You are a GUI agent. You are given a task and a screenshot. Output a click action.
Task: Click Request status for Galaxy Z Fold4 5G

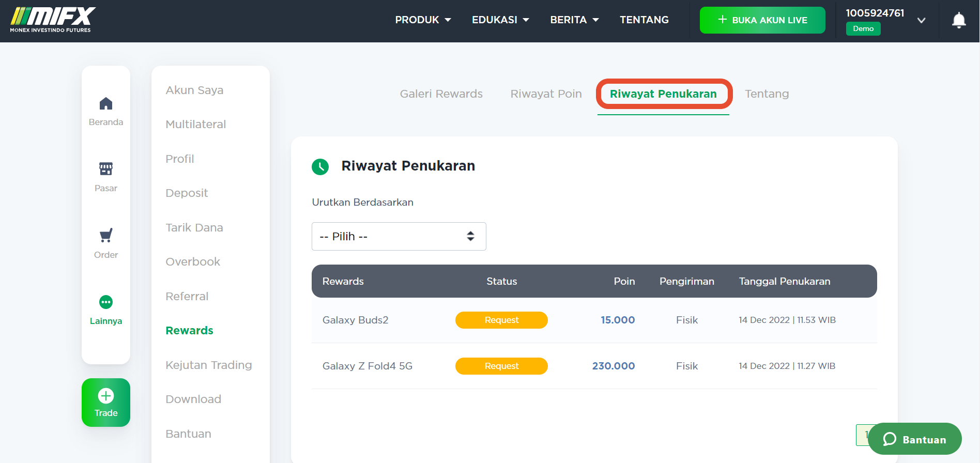point(501,366)
